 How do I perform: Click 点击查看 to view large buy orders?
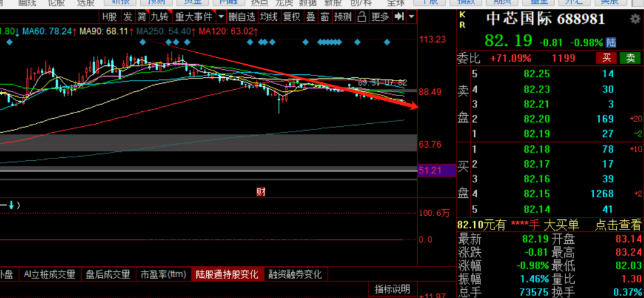pos(618,224)
